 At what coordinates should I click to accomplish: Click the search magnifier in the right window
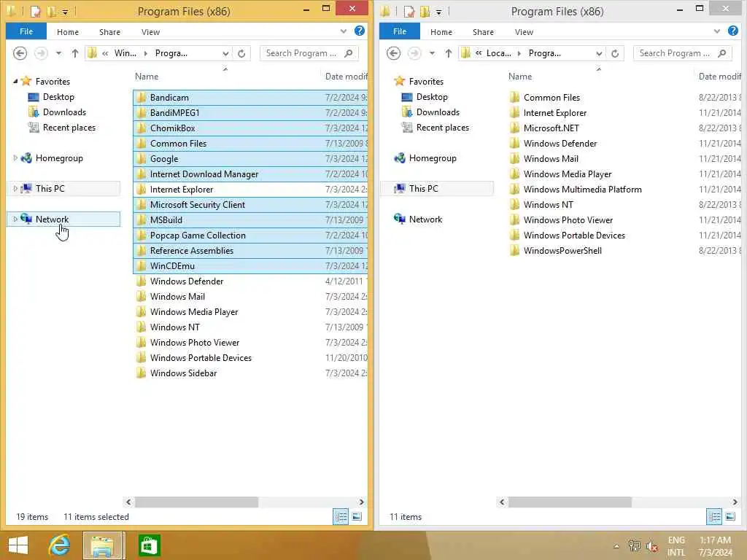[722, 53]
